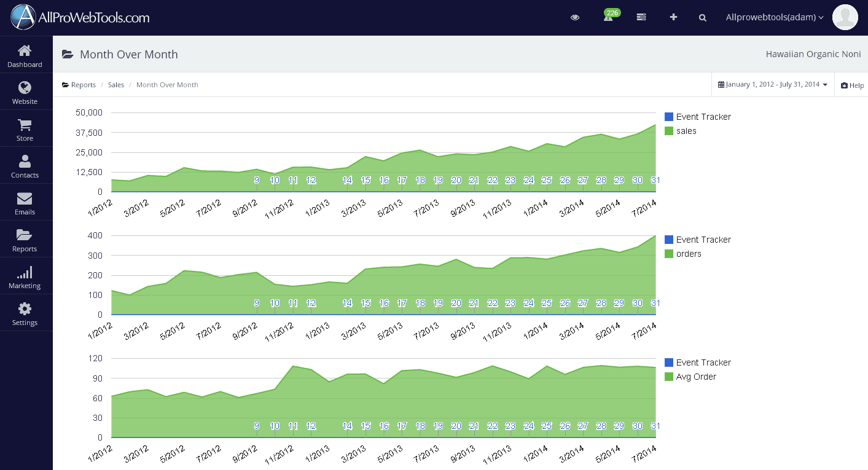Expand the Allprowebtools(adam) user menu
This screenshot has width=868, height=470.
point(775,17)
